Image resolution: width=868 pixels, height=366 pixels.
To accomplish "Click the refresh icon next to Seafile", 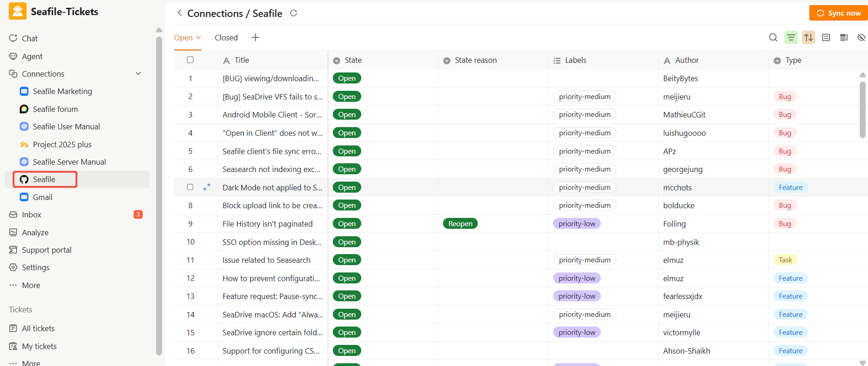I will [x=293, y=13].
